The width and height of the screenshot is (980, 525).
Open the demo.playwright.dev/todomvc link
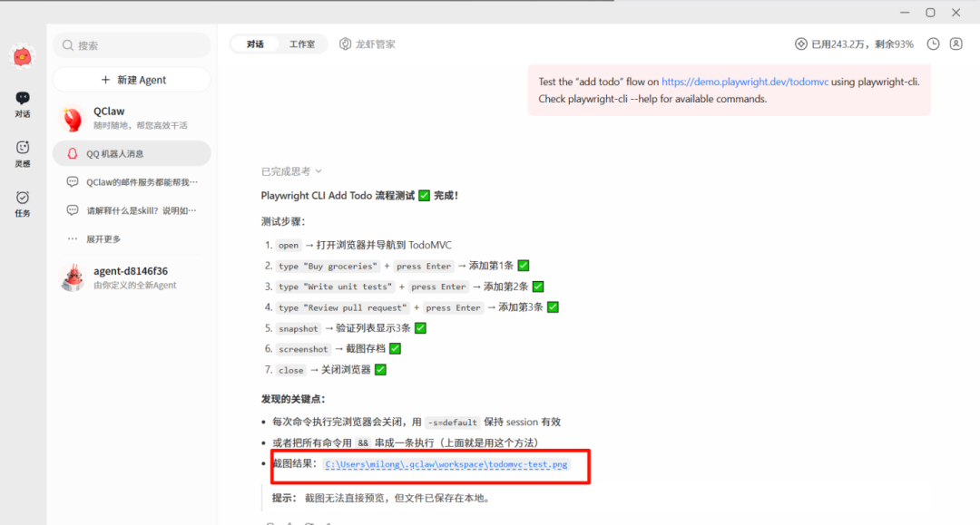745,82
